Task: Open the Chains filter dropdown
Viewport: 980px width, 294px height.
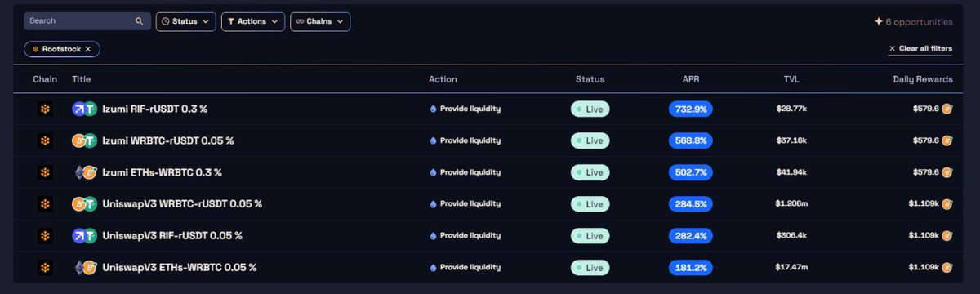Action: click(x=320, y=21)
